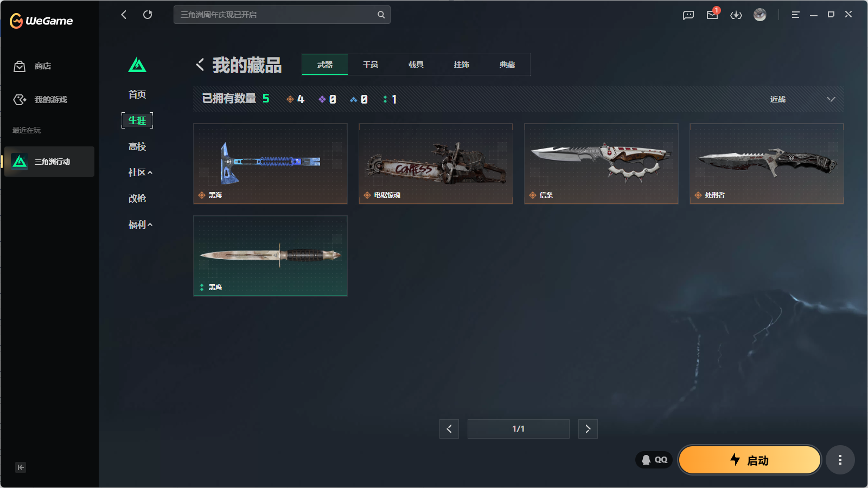Focus the top search field
Screen dimensions: 868x488
point(282,15)
